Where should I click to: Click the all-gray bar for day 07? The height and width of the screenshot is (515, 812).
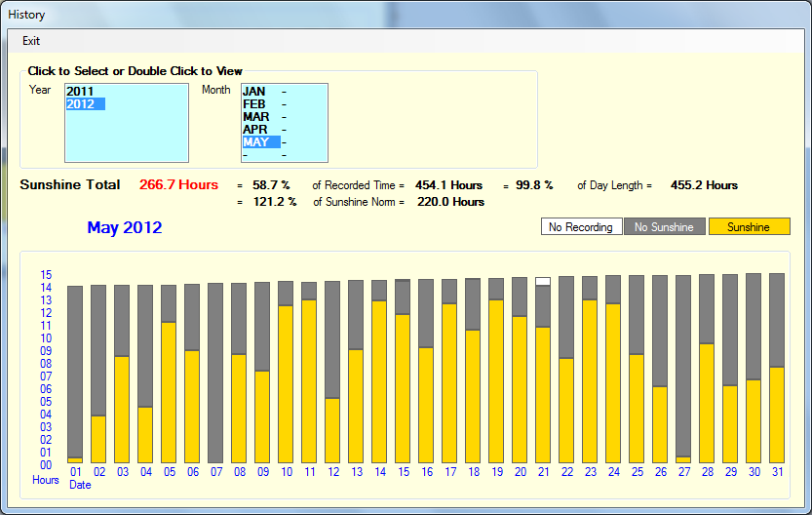[215, 373]
